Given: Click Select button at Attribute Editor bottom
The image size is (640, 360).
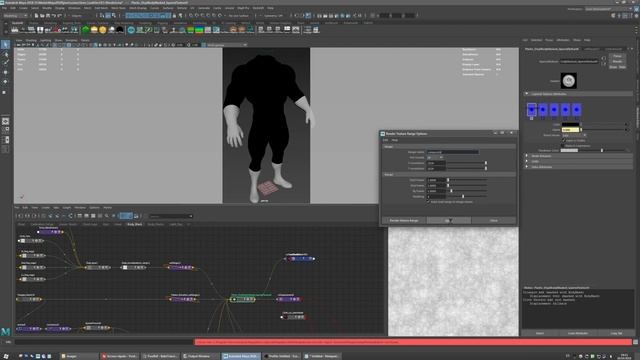Looking at the screenshot, I should (x=540, y=333).
